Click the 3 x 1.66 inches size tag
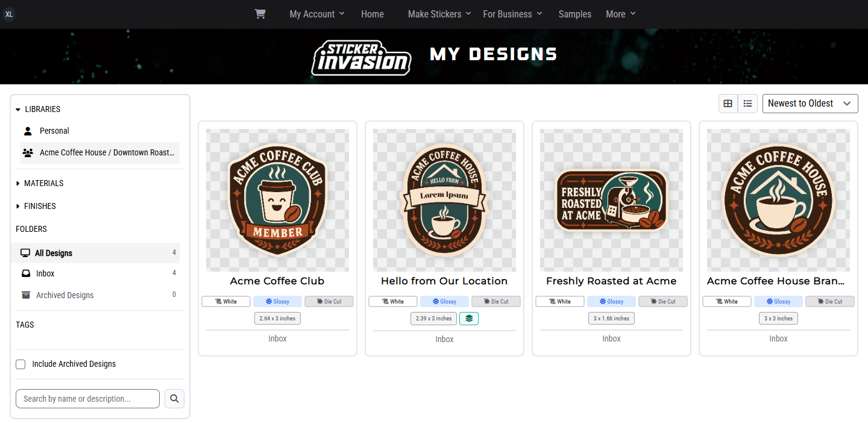 (x=611, y=318)
